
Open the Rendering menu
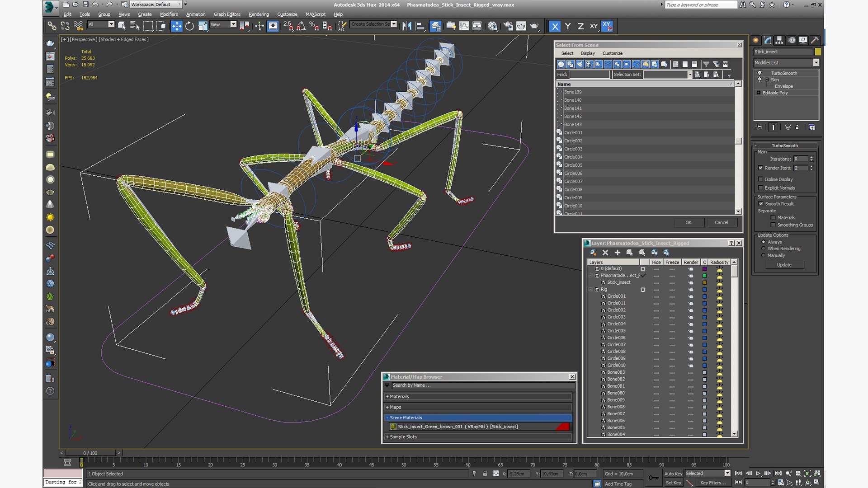[259, 14]
